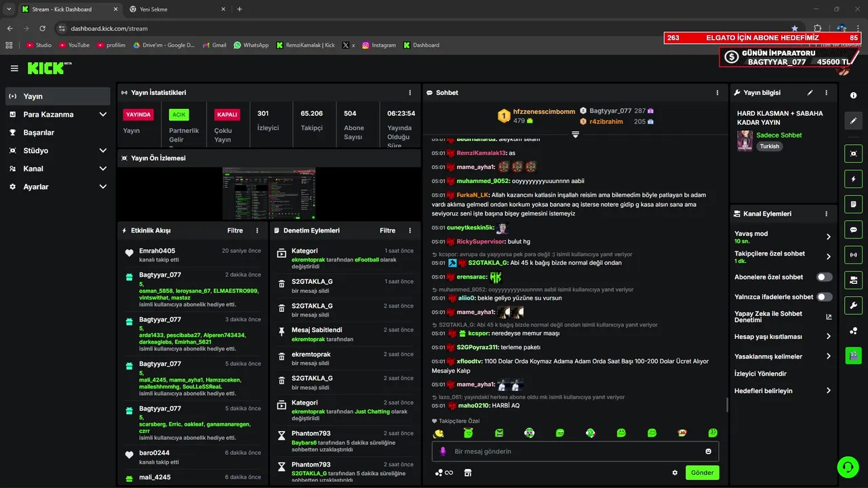Screen dimensions: 868x488
Task: Toggle stream preview widget in right sidebar
Action: [853, 154]
